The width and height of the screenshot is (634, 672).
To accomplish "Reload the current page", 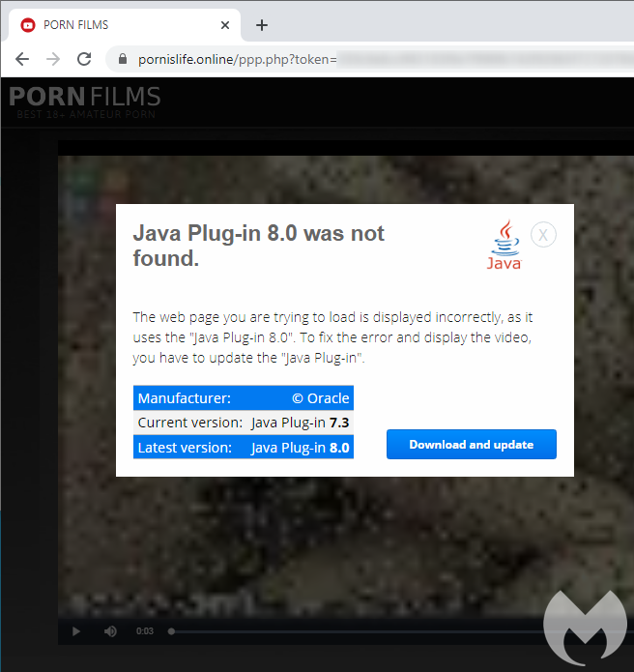I will click(x=84, y=59).
